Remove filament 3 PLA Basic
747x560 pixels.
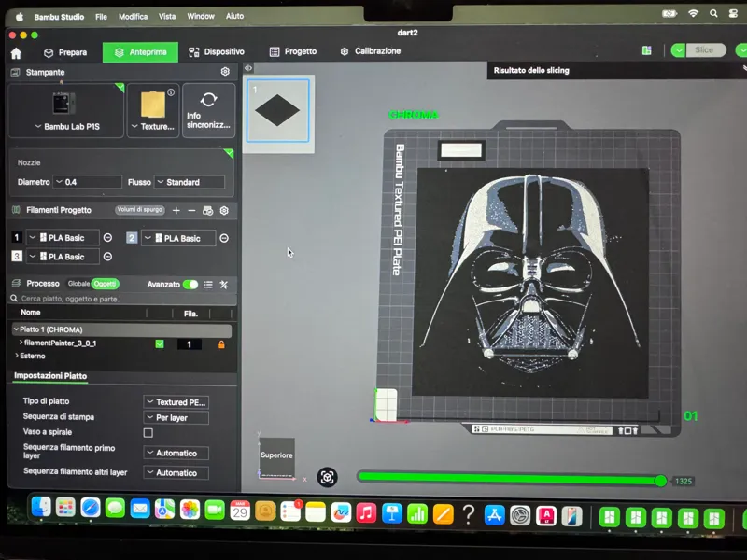pos(107,257)
